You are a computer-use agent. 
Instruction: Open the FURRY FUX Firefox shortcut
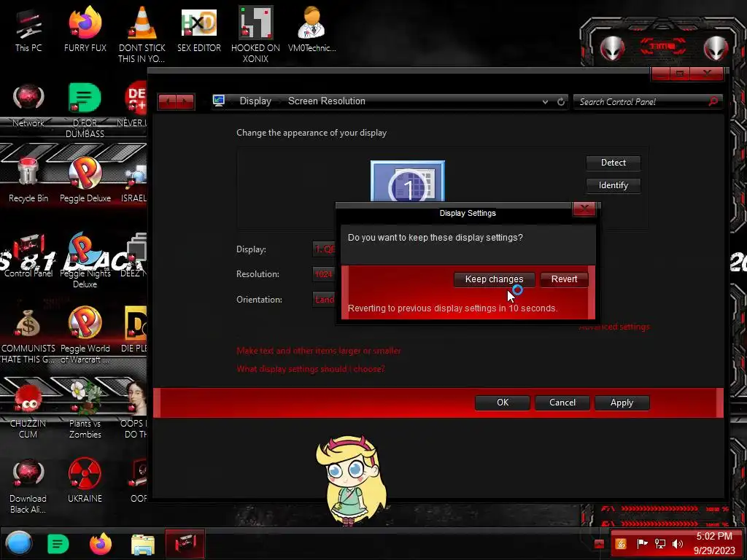(x=85, y=29)
